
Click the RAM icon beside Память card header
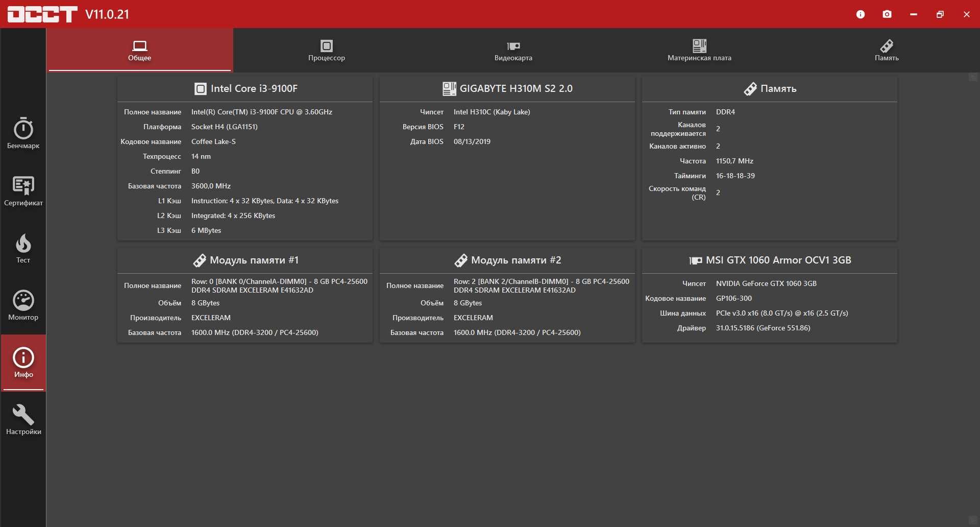coord(750,89)
